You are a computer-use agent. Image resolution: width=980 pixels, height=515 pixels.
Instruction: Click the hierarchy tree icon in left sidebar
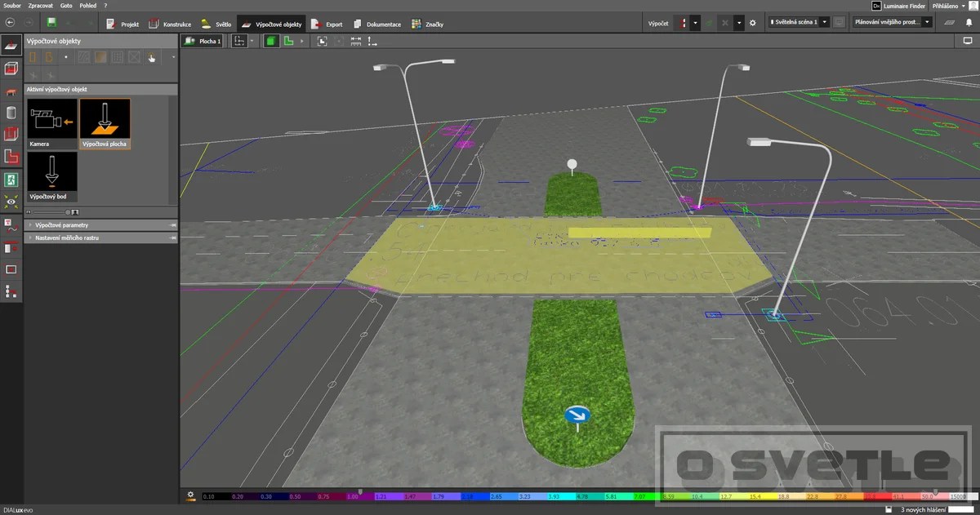coord(11,291)
